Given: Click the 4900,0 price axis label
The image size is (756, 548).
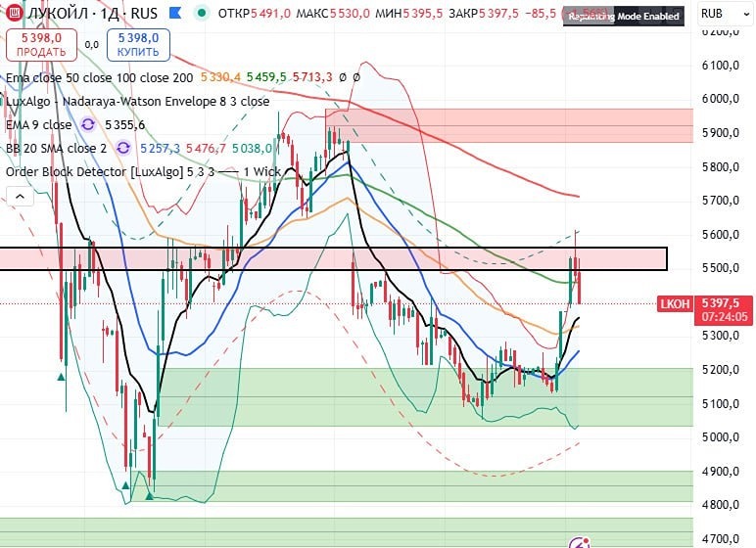Looking at the screenshot, I should tap(721, 471).
